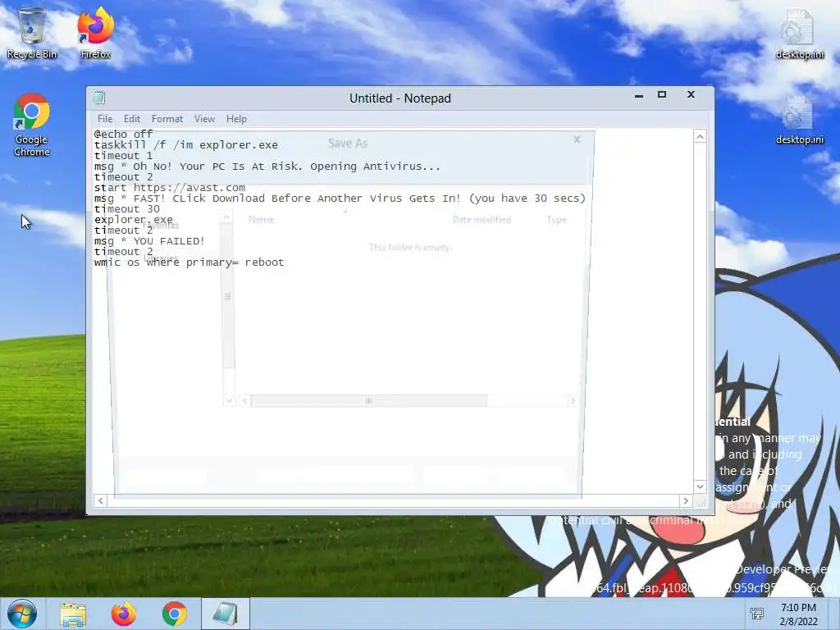Close the fading Save As dialog
Viewport: 840px width, 630px height.
[x=577, y=139]
